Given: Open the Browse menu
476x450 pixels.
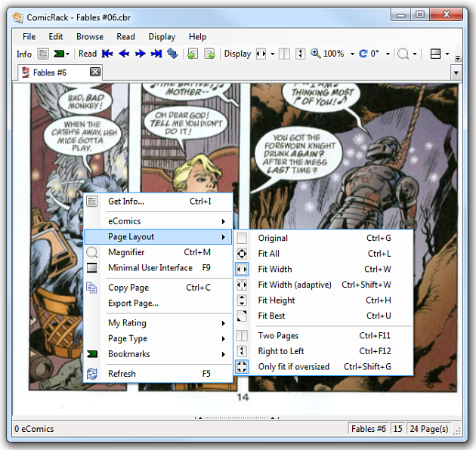Looking at the screenshot, I should [x=90, y=37].
